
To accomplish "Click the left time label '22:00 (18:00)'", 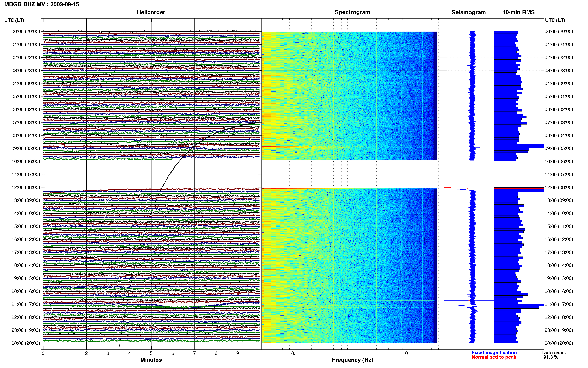I will point(26,317).
